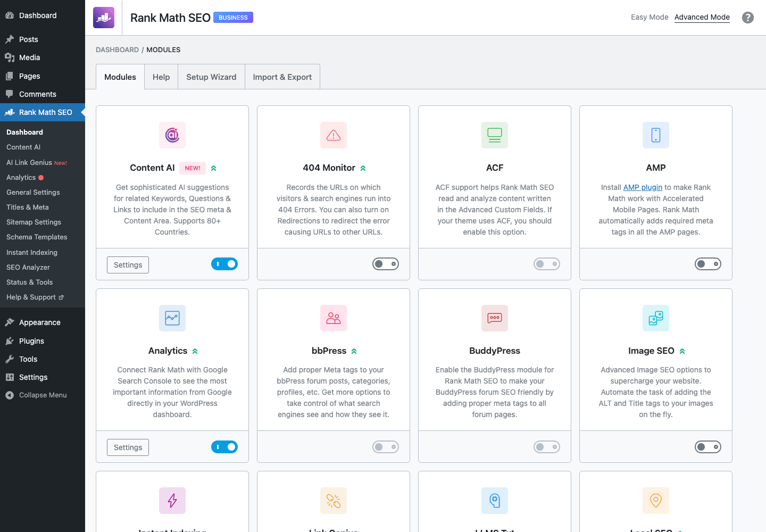Open the Import & Export tab

point(282,77)
